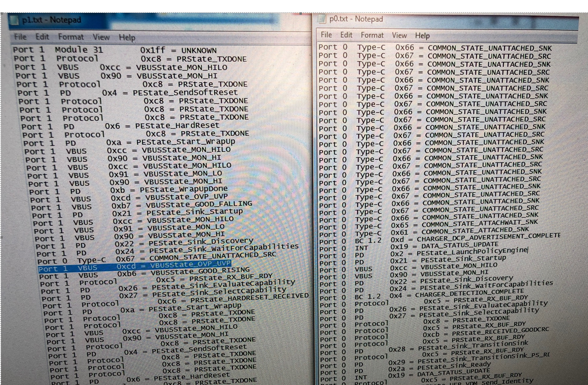Click the Notepad icon in p0.txt title bar
The width and height of the screenshot is (588, 385).
[322, 19]
